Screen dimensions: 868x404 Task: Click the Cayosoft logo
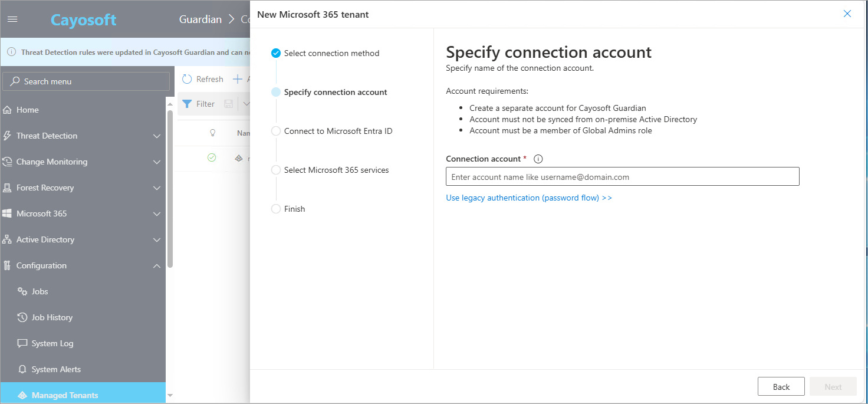point(83,19)
